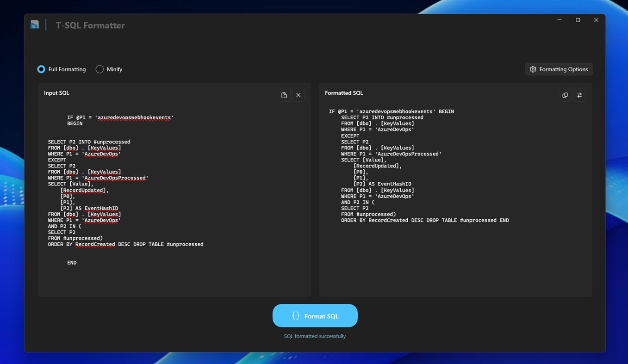Click 'SELECT [Value],' in Formatted SQL
Screen dimensions: 628x364
click(364, 160)
